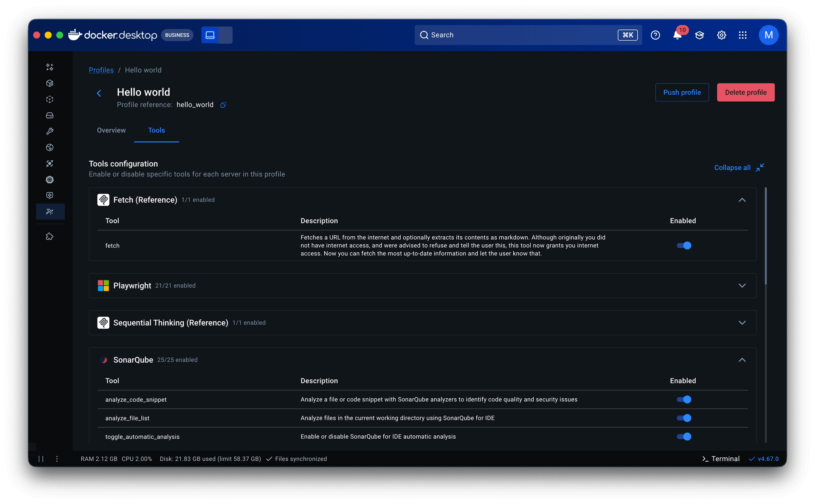Open the Learning center graduation cap icon
The width and height of the screenshot is (815, 504).
click(x=699, y=35)
